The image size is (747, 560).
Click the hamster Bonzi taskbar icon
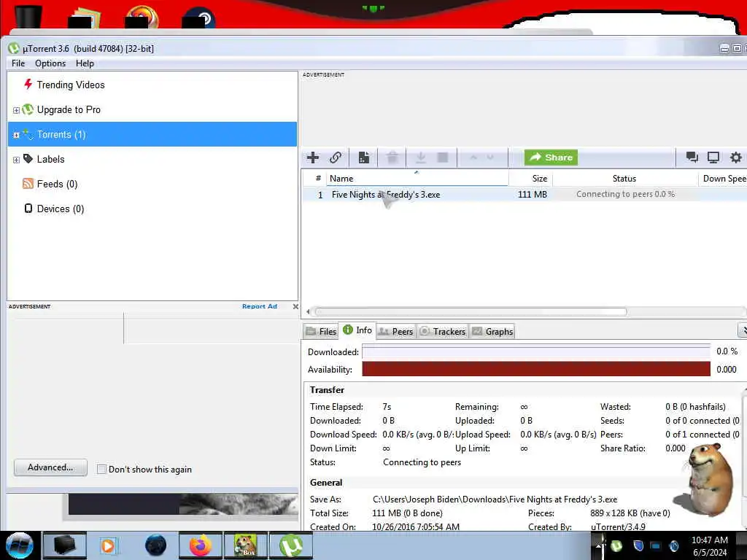pyautogui.click(x=246, y=545)
